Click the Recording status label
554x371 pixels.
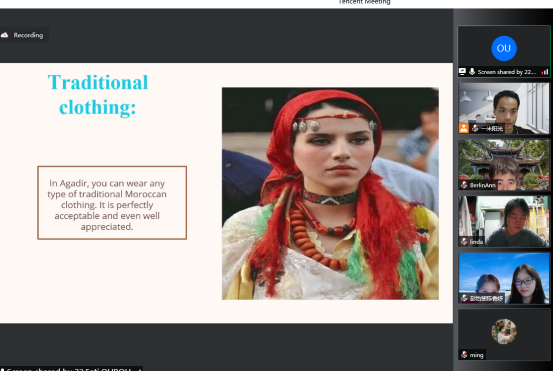(x=28, y=35)
